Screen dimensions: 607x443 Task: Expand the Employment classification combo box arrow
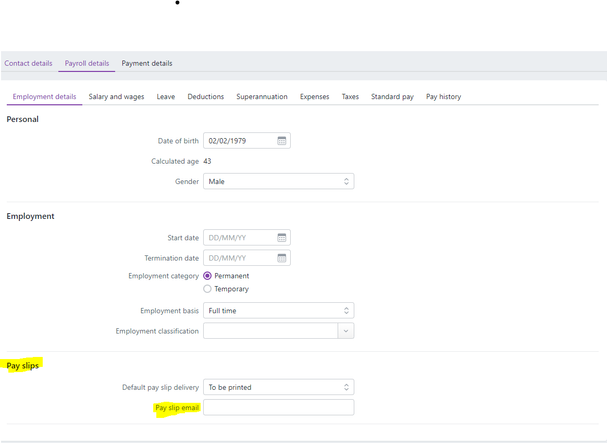(345, 331)
